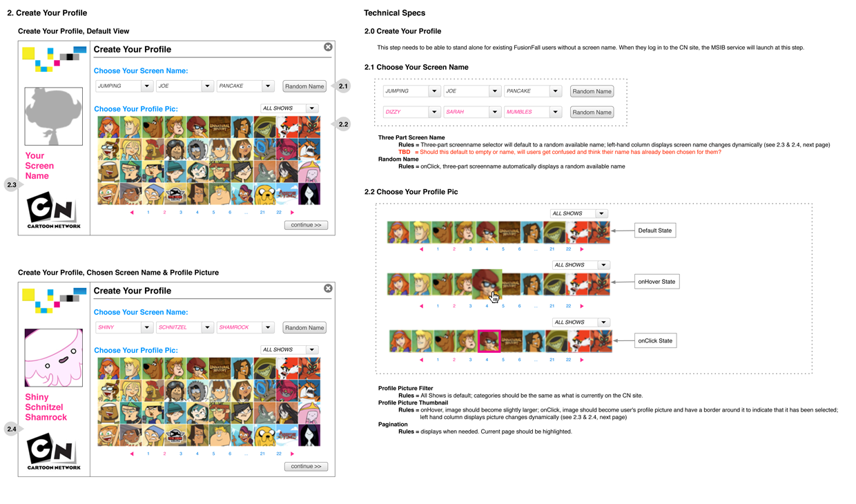Open the MUMBLES dropdown in section 2.1
The width and height of the screenshot is (856, 504).
tap(555, 112)
